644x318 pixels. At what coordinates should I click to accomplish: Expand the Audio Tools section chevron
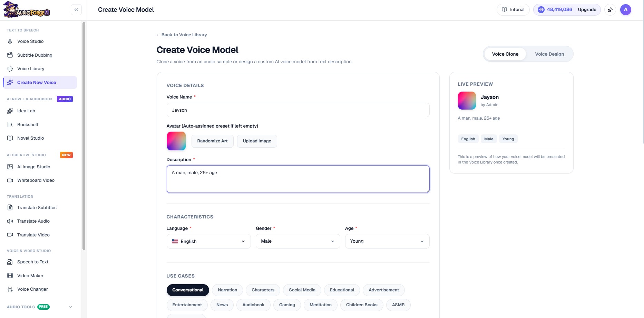tap(70, 307)
